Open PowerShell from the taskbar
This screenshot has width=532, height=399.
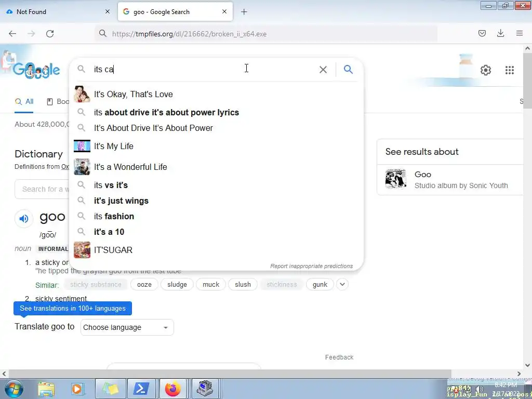[141, 389]
